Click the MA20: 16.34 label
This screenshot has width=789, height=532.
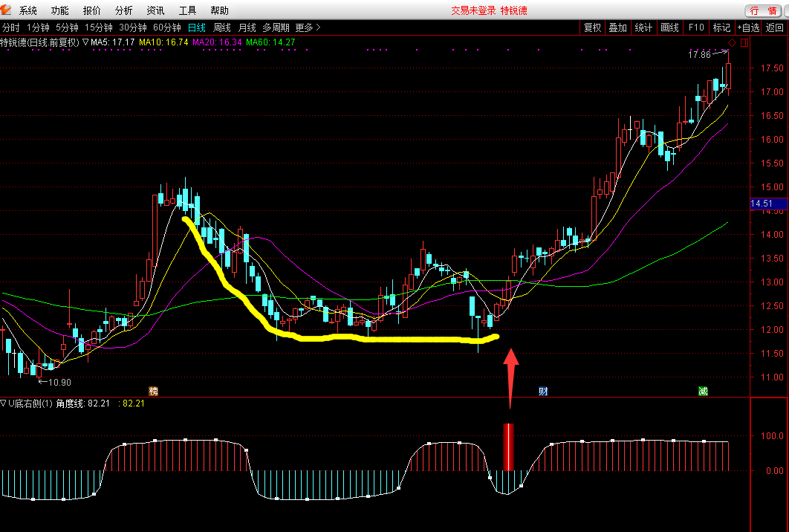[217, 42]
